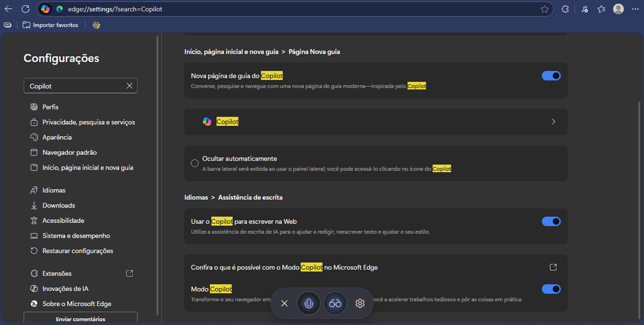Open Privacidade, pesquisa e serviços

click(83, 122)
